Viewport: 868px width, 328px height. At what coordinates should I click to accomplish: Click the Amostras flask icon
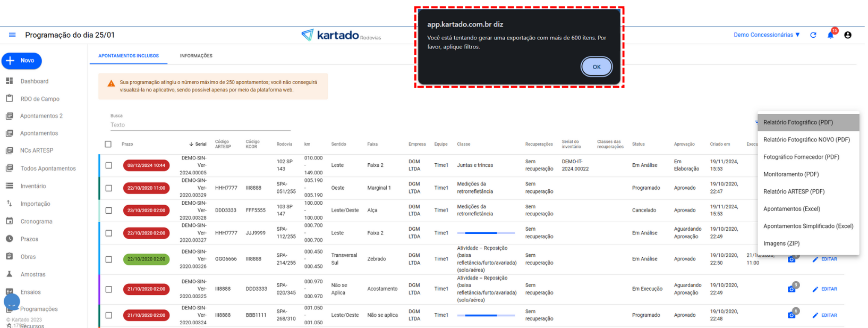click(10, 274)
